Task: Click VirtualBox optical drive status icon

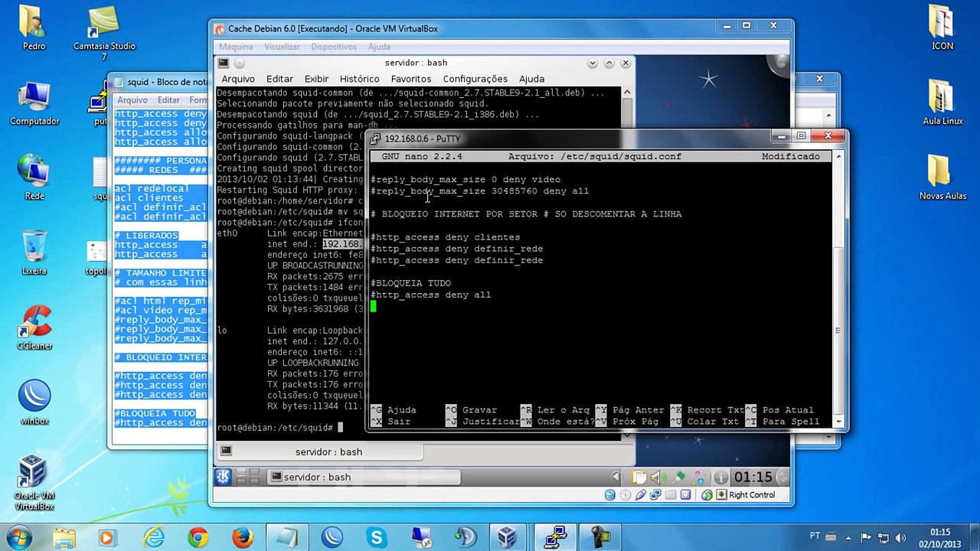Action: pos(626,495)
